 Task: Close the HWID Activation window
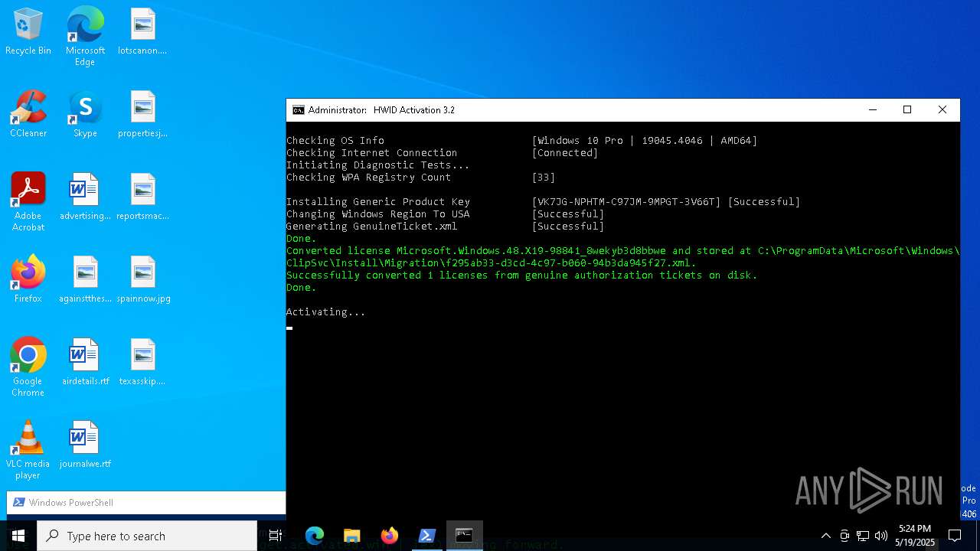942,110
